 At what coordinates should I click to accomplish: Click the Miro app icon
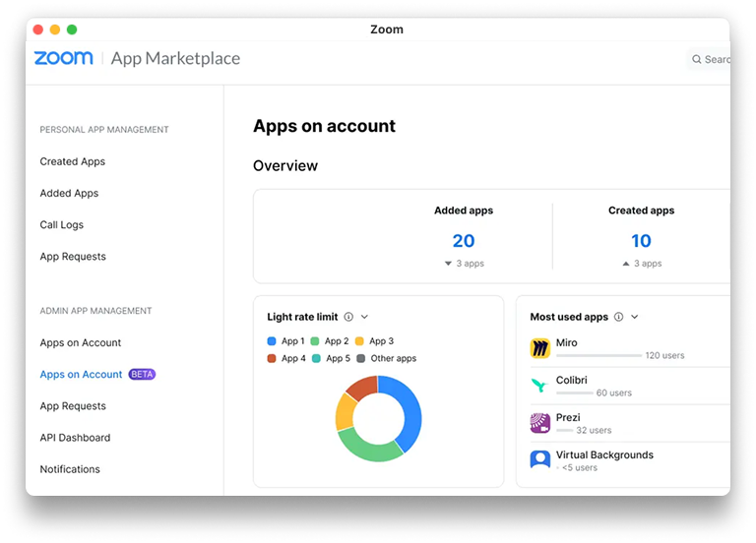point(540,348)
